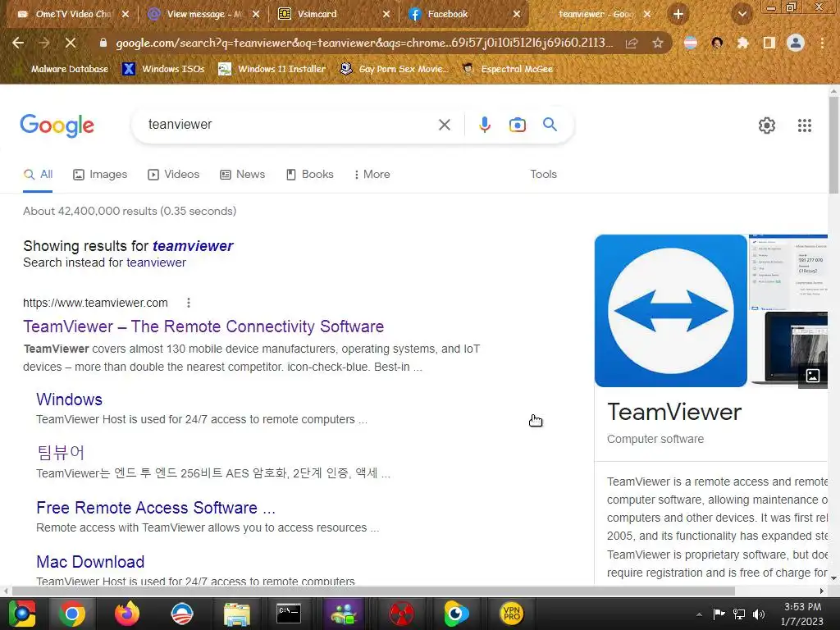This screenshot has width=840, height=630.
Task: Open the search Tools options
Action: click(x=543, y=174)
